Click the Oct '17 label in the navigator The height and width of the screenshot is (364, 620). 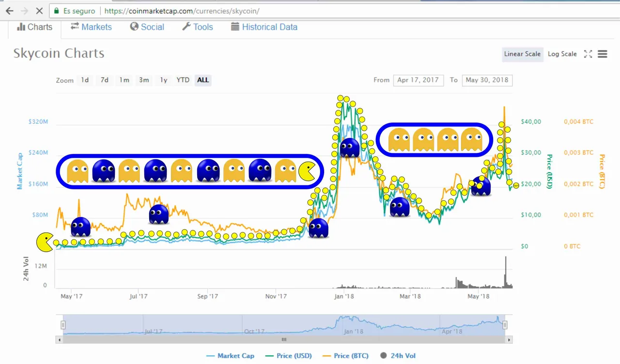pos(255,332)
